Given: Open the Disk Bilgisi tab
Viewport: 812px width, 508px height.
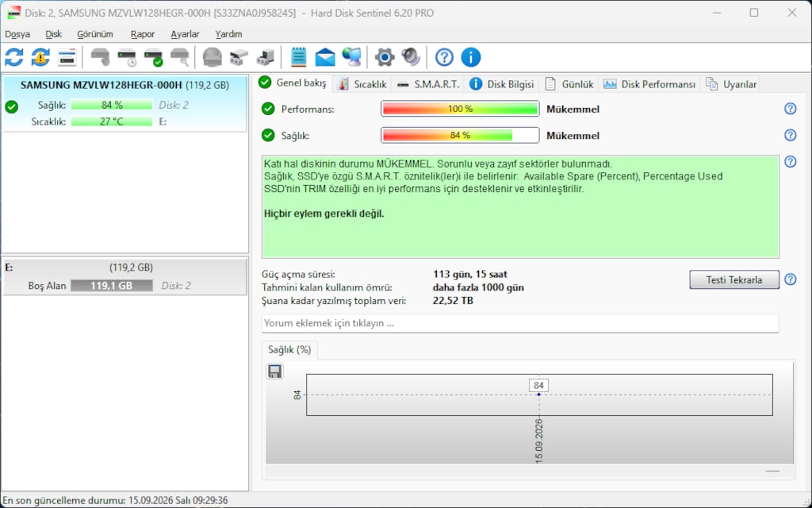Looking at the screenshot, I should coord(501,84).
